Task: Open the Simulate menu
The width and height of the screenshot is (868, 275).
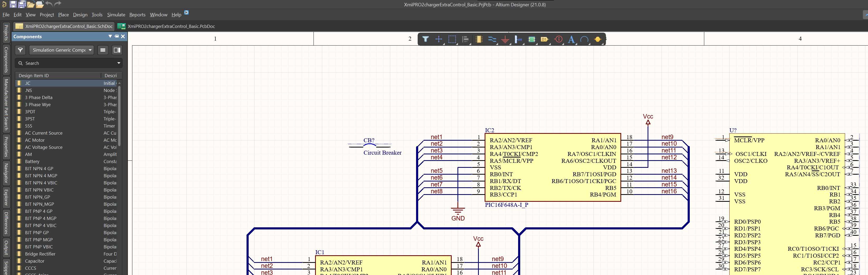Action: 116,15
